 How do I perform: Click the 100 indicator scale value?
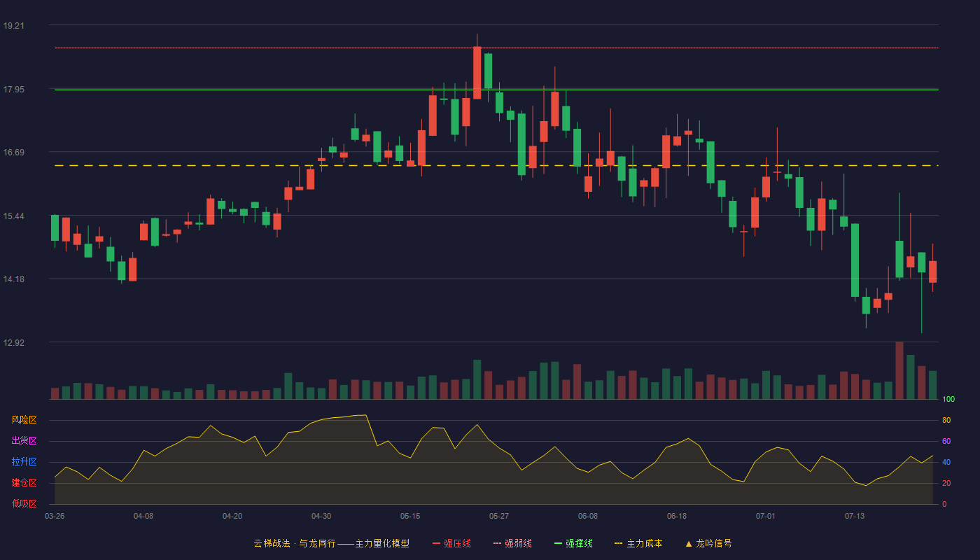[x=948, y=400]
